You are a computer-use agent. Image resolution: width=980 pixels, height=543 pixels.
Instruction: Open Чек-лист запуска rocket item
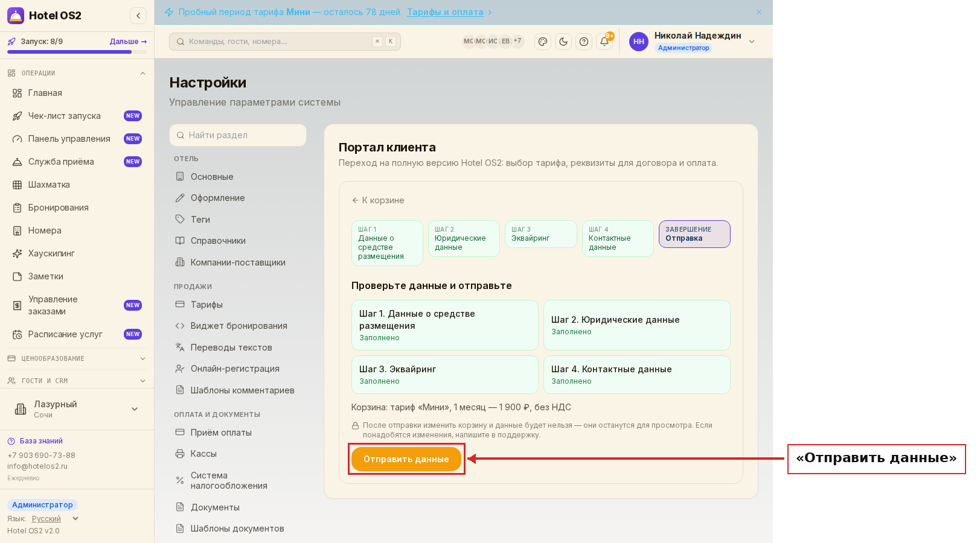click(x=77, y=116)
